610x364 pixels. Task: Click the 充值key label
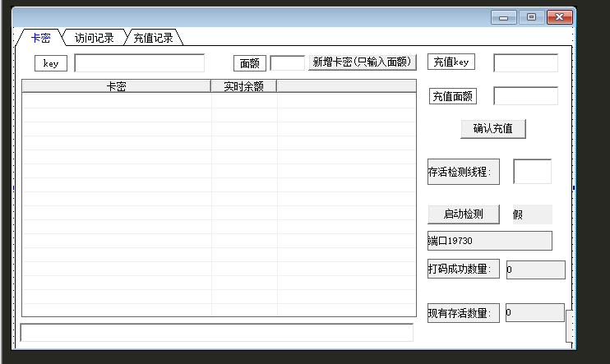451,62
